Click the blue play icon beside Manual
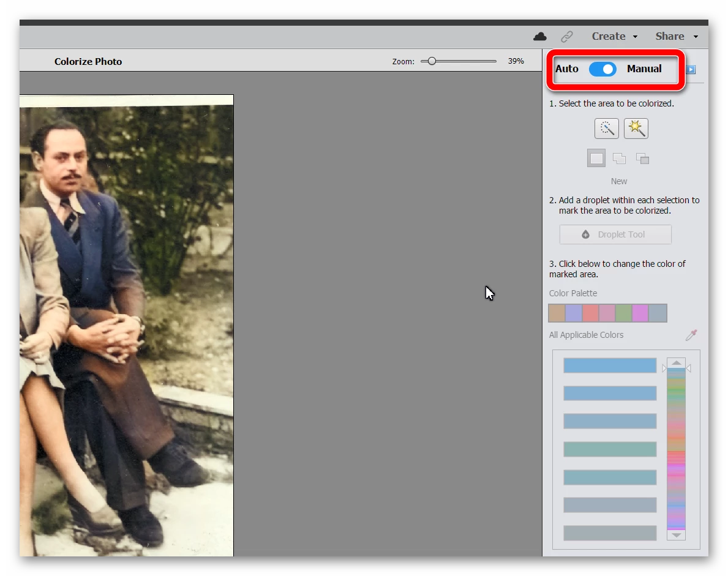This screenshot has height=576, width=728. tap(691, 69)
